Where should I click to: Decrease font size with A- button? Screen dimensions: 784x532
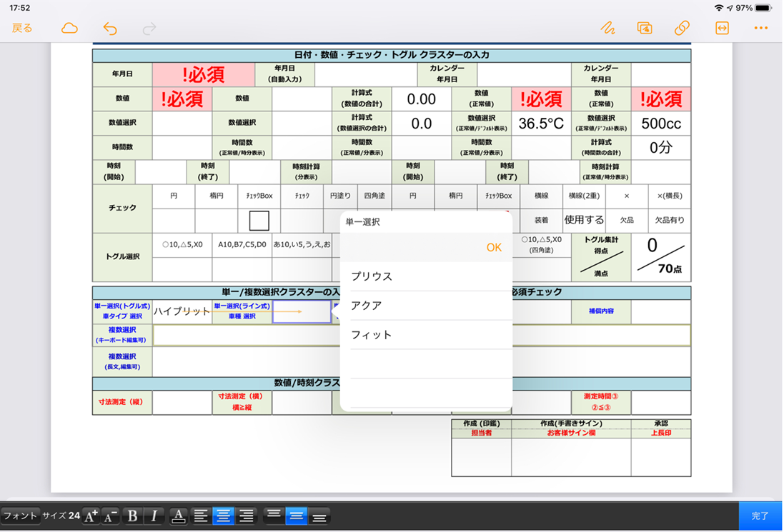point(110,516)
